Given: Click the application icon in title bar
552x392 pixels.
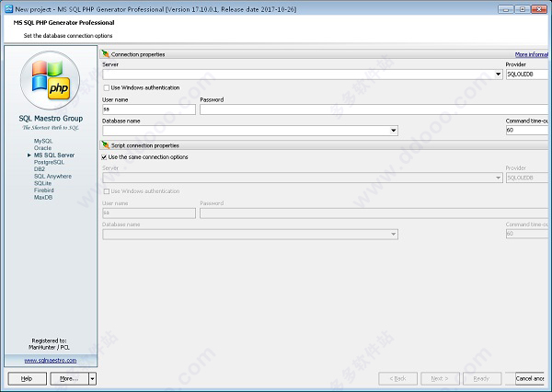Looking at the screenshot, I should coord(9,9).
